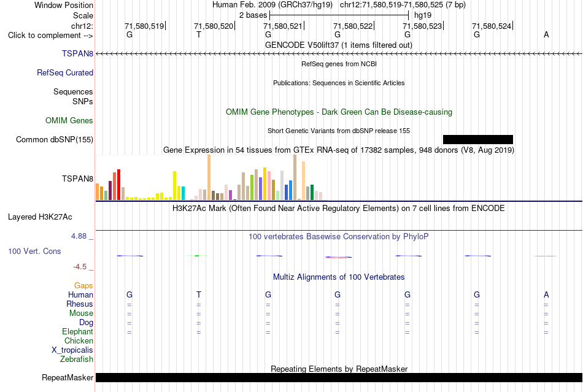Screen dimensions: 583x392
Task: Click the 71,580,524 ruler position
Action: pos(492,26)
